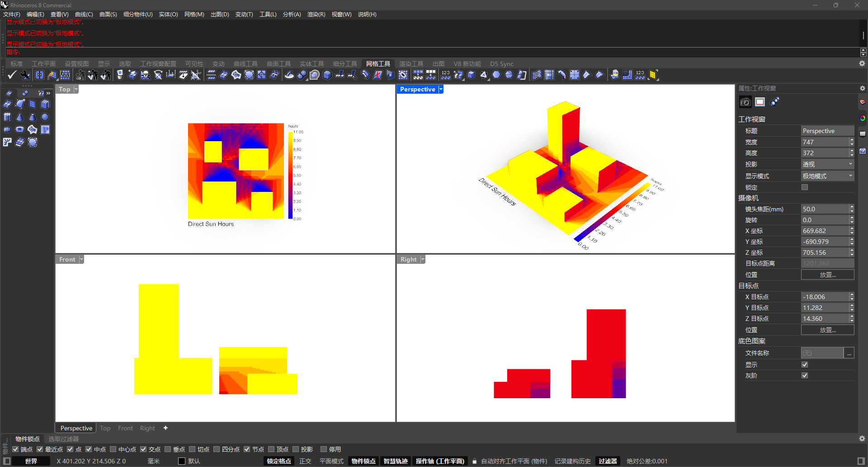Click the 默认 layer color swatch
868x467 pixels.
pyautogui.click(x=182, y=461)
